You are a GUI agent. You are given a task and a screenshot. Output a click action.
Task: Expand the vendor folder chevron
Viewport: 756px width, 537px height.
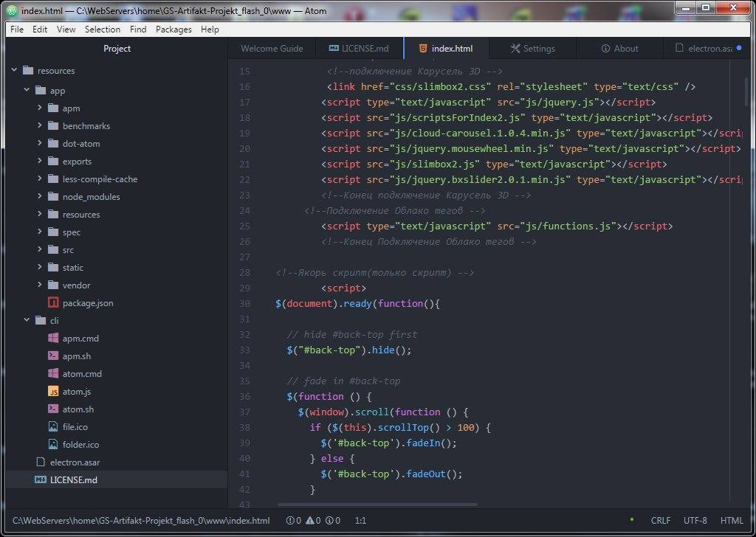click(x=40, y=285)
